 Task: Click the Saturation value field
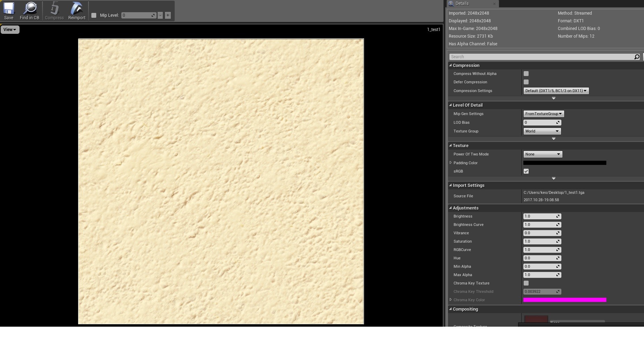pos(542,241)
